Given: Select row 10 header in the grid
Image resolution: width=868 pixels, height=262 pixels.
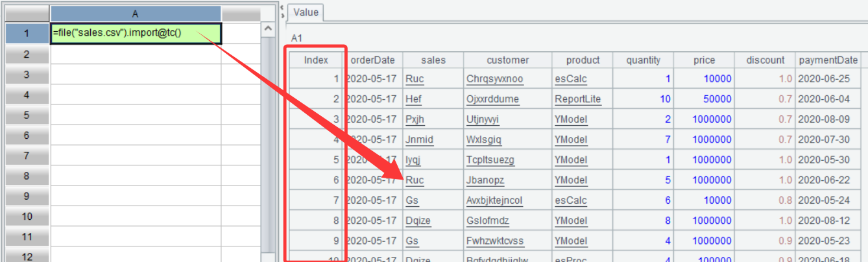Looking at the screenshot, I should [27, 216].
